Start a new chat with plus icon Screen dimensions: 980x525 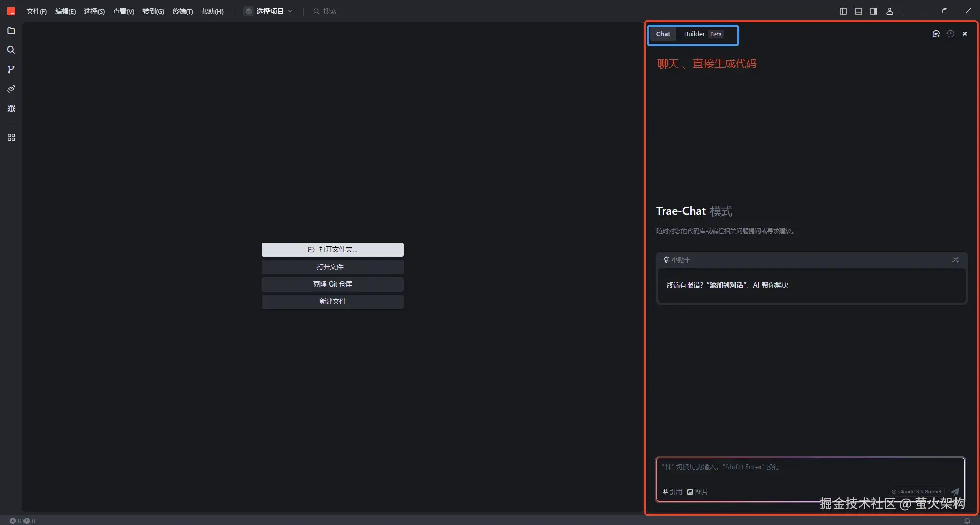[936, 34]
